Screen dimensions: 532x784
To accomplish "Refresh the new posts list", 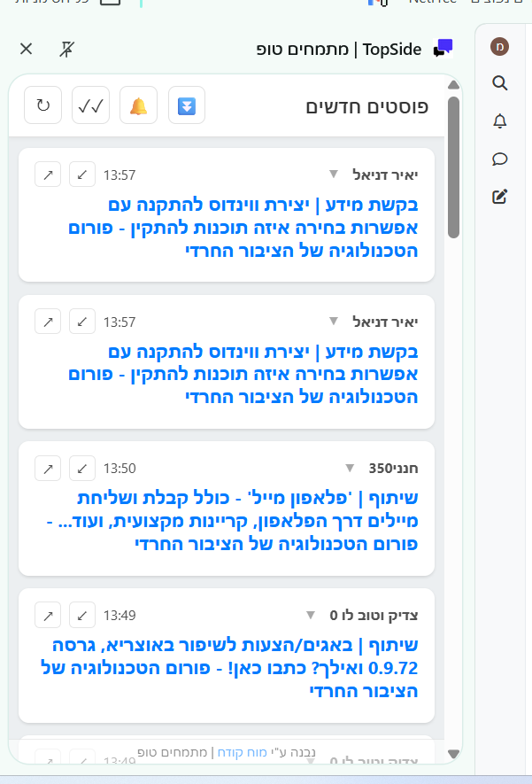I will 42,106.
